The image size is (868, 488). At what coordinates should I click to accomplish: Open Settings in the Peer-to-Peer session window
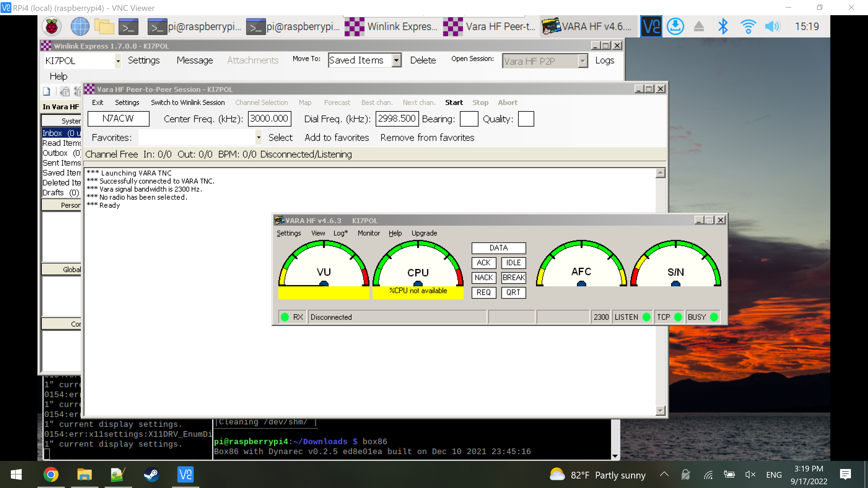click(127, 102)
